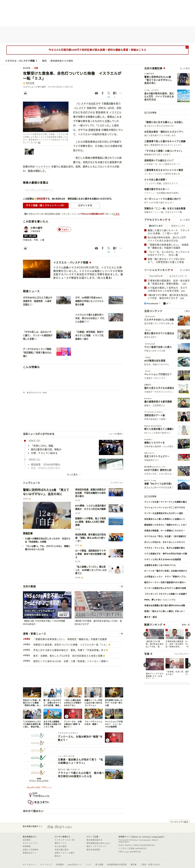Viewport: 195px width, 868px height.
Task: Open もっと見る beside 注目の連載記事
Action: (x=185, y=68)
